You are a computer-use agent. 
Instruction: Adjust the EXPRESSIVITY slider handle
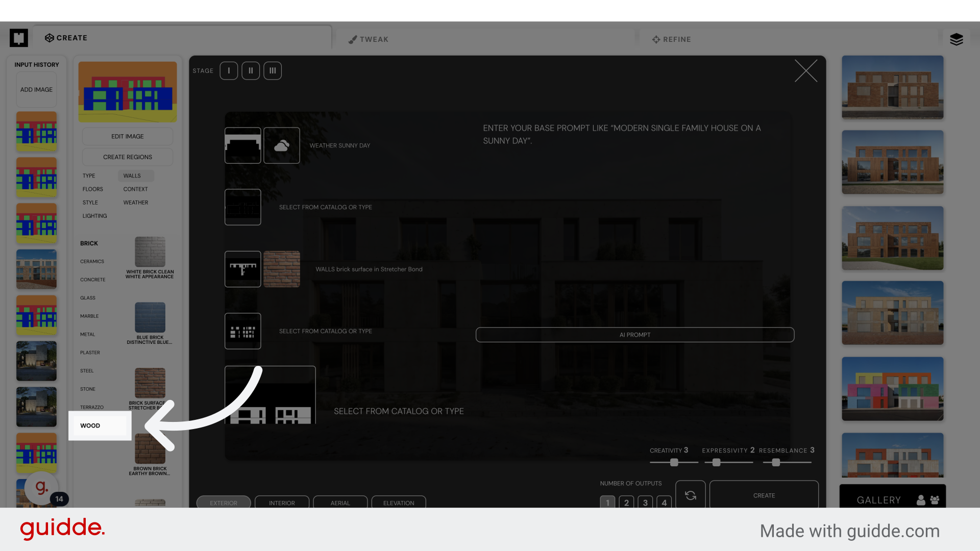coord(717,462)
